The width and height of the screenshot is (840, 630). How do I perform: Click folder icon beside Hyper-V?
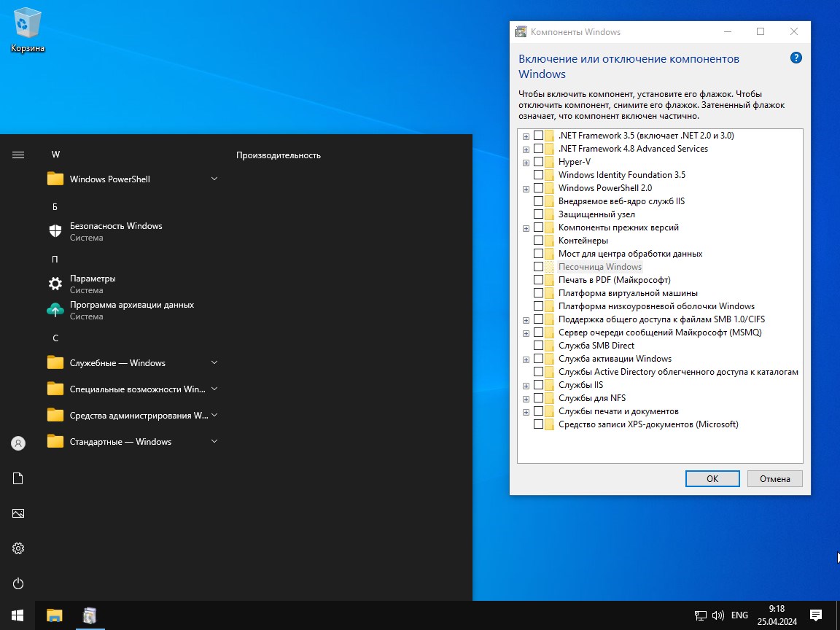(550, 162)
